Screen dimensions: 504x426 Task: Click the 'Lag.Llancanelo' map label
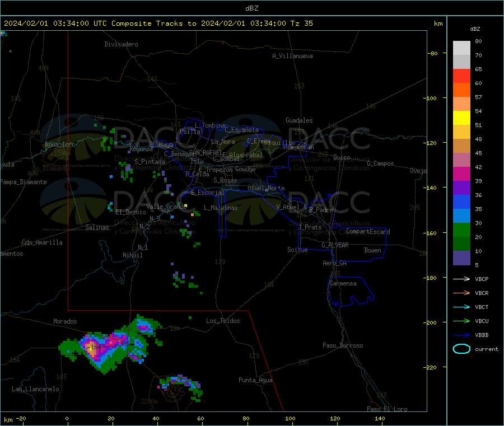pyautogui.click(x=35, y=389)
